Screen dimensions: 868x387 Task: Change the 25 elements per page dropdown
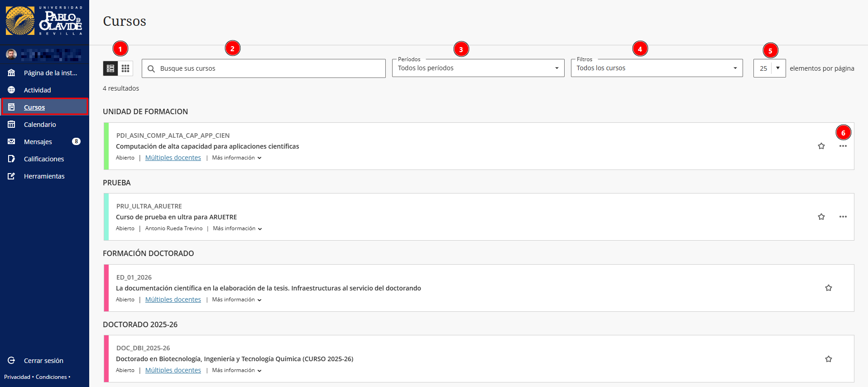(769, 68)
